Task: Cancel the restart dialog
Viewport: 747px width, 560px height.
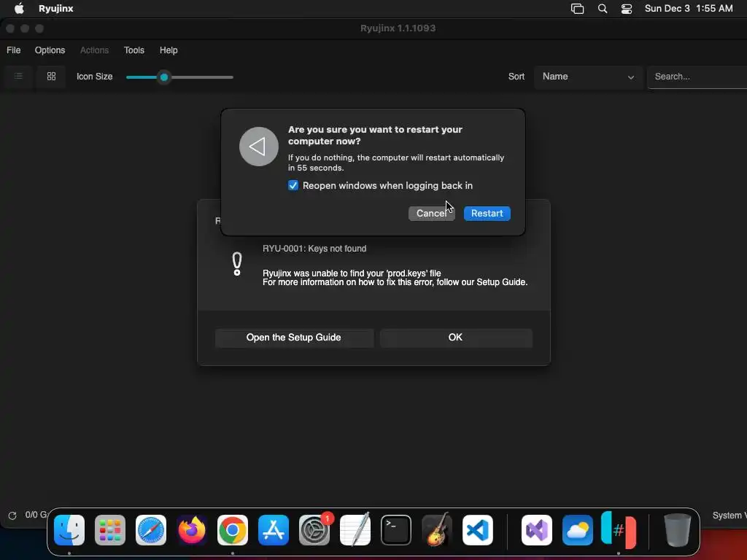Action: (x=432, y=214)
